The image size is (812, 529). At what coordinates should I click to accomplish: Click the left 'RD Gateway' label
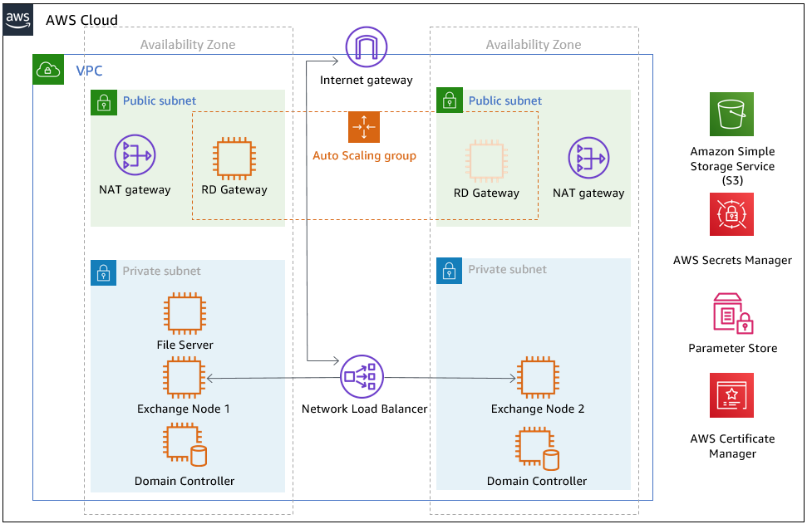[234, 190]
